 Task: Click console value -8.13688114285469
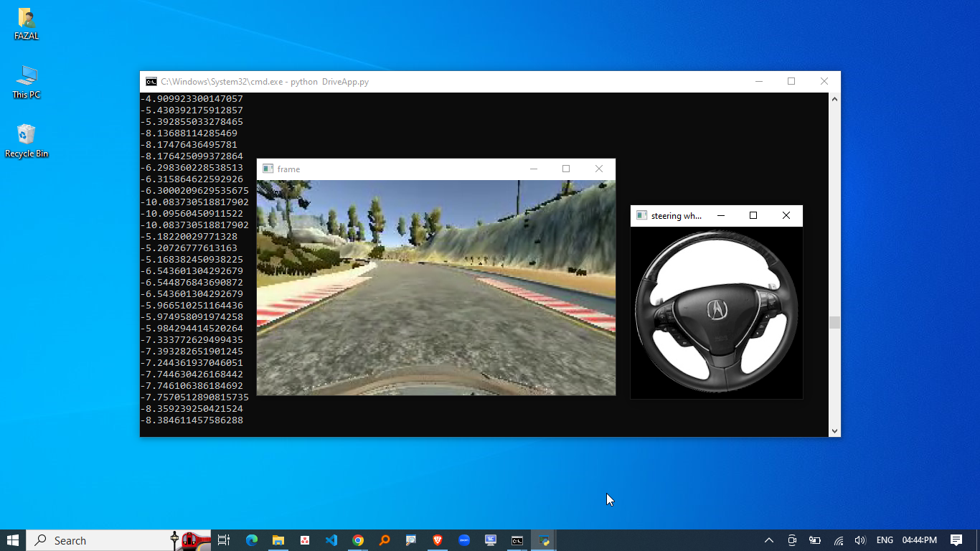(x=189, y=133)
